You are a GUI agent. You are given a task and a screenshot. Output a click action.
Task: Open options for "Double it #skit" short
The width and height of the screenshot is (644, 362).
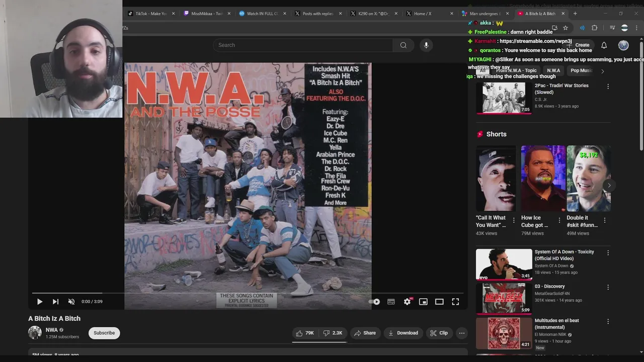pyautogui.click(x=604, y=220)
